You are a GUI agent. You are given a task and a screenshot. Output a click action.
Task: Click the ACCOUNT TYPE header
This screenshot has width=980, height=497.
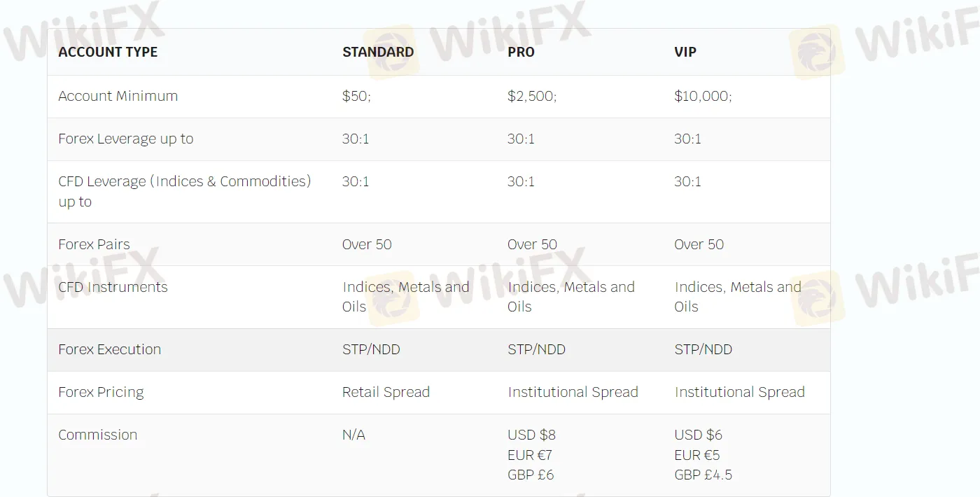(108, 52)
